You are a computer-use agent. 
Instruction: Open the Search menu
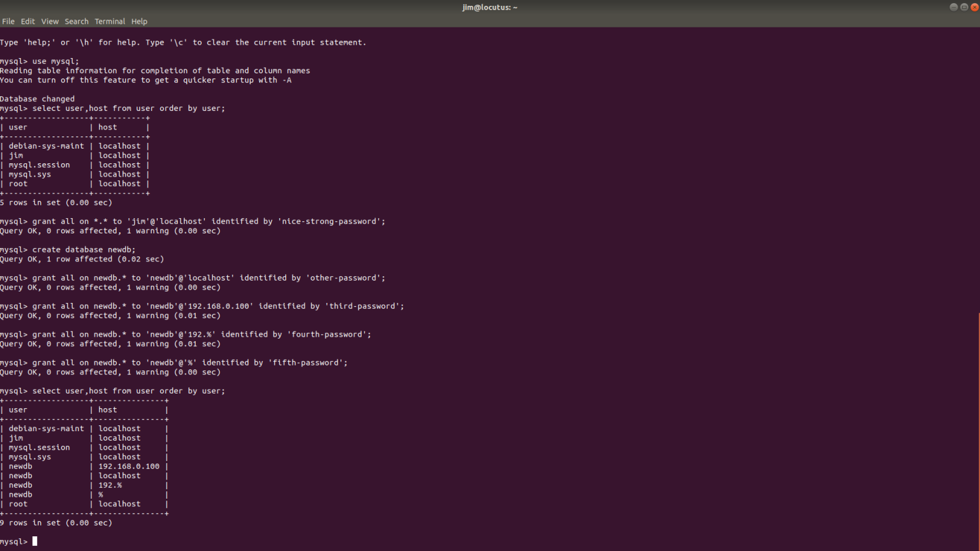(x=76, y=21)
